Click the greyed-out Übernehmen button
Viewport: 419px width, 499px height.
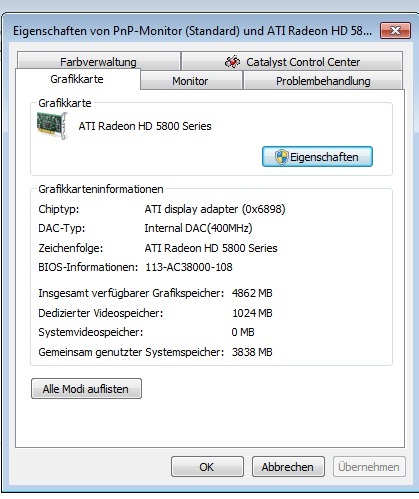[x=369, y=467]
